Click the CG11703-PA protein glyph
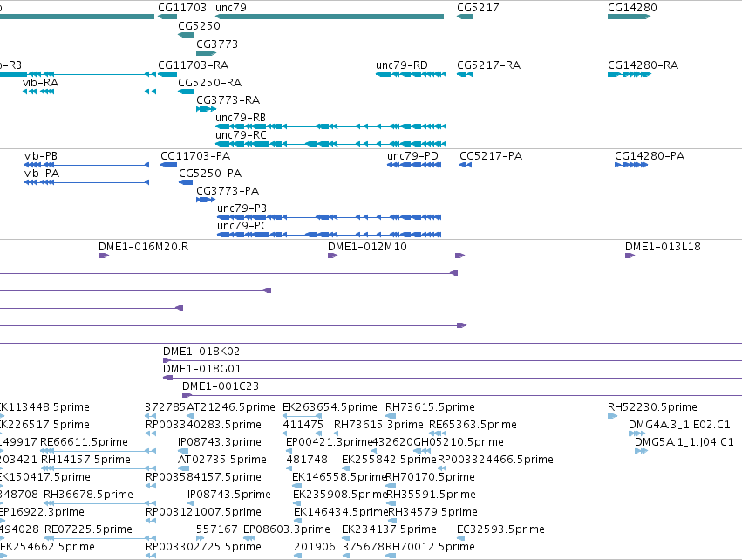 coord(168,165)
